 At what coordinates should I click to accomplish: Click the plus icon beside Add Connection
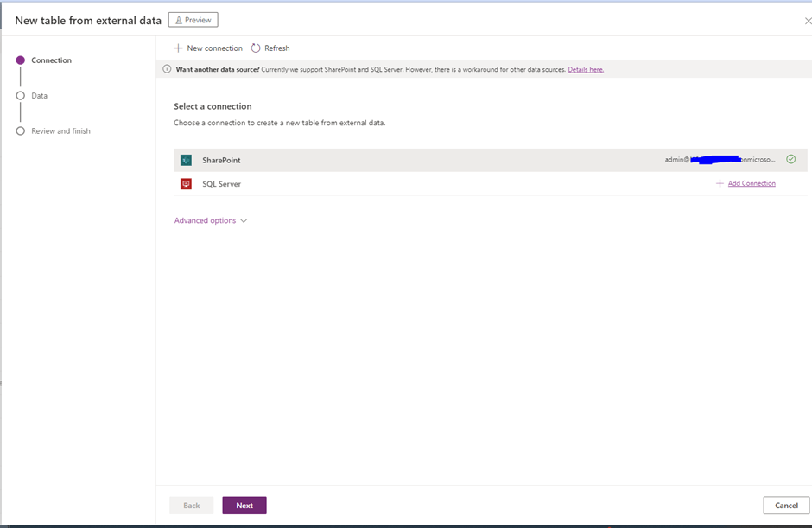tap(720, 184)
